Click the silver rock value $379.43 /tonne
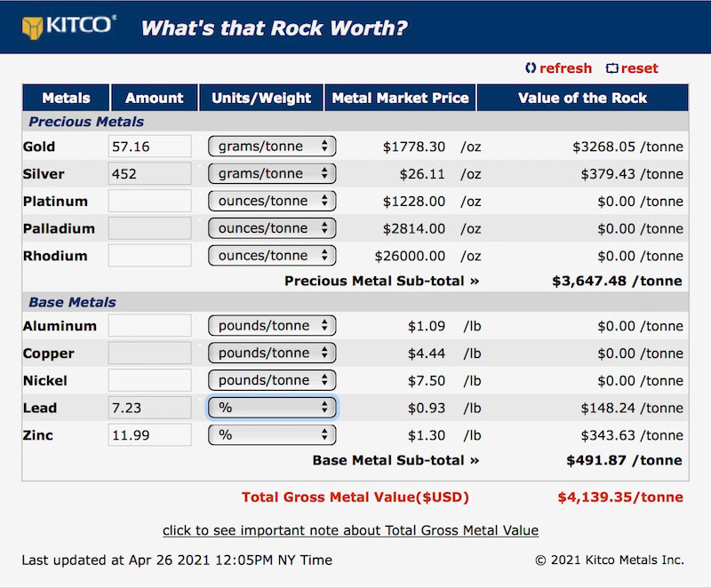 pos(632,174)
